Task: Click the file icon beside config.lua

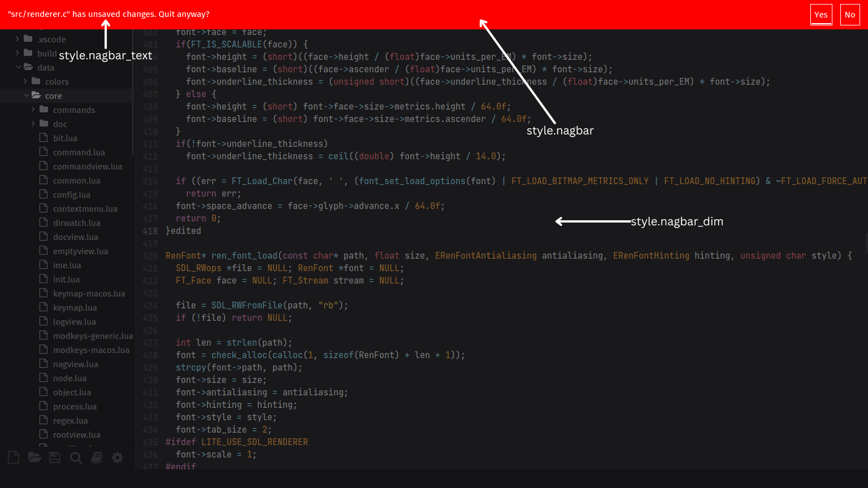Action: click(44, 194)
